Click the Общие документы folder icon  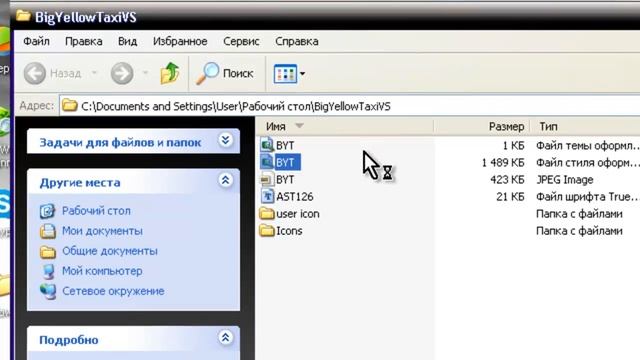pyautogui.click(x=47, y=251)
